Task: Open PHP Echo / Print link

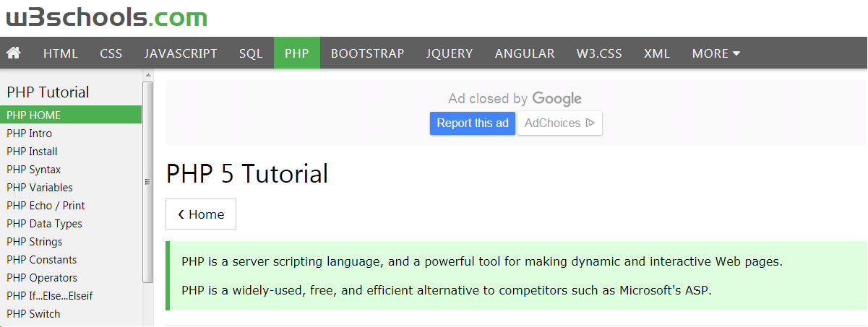Action: pyautogui.click(x=71, y=205)
